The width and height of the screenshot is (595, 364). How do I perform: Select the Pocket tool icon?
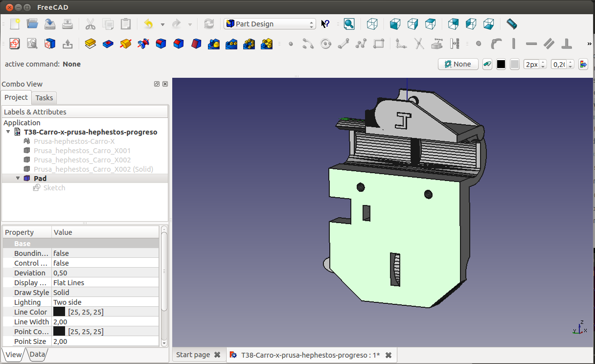point(108,44)
